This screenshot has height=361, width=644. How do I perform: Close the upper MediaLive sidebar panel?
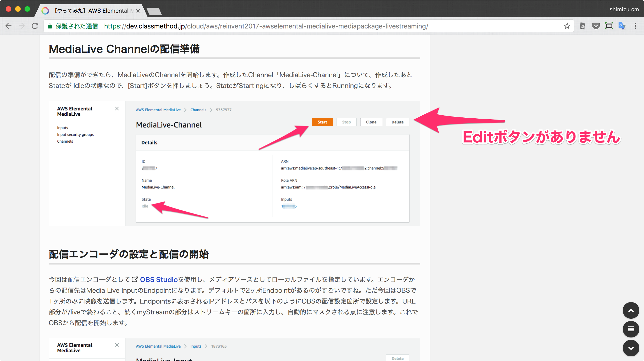pyautogui.click(x=117, y=108)
